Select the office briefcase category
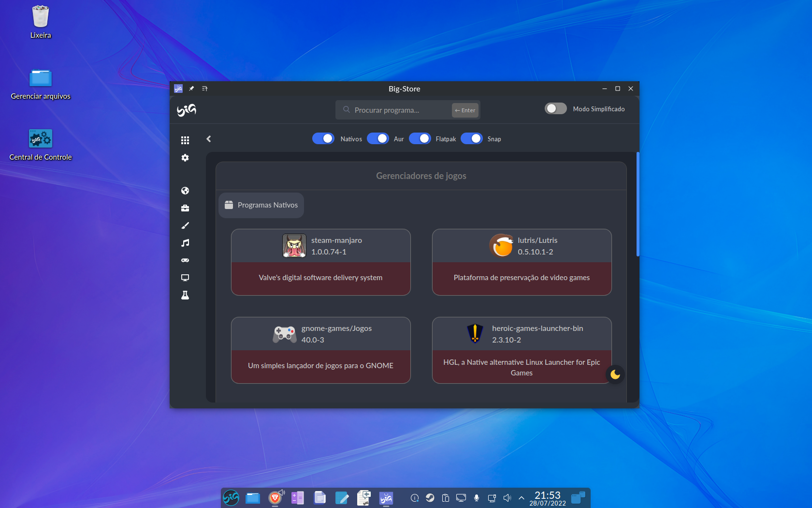812x508 pixels. click(x=185, y=208)
